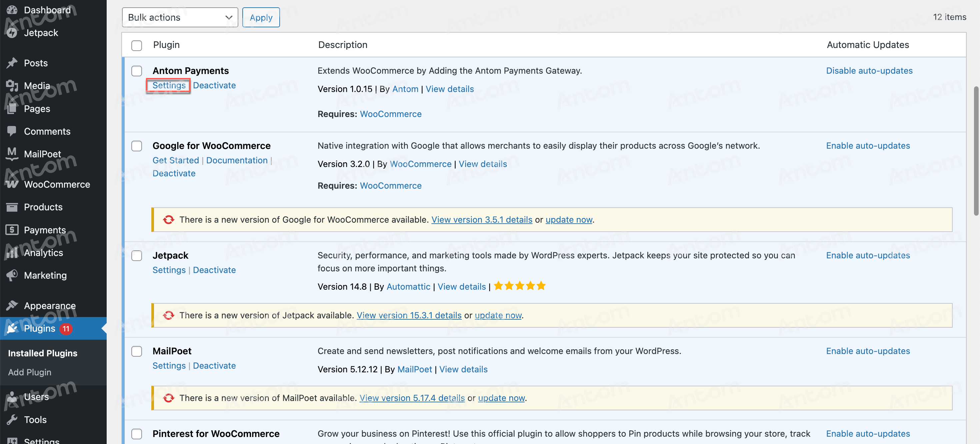Open the Appearance menu item
The width and height of the screenshot is (980, 444).
pyautogui.click(x=50, y=306)
